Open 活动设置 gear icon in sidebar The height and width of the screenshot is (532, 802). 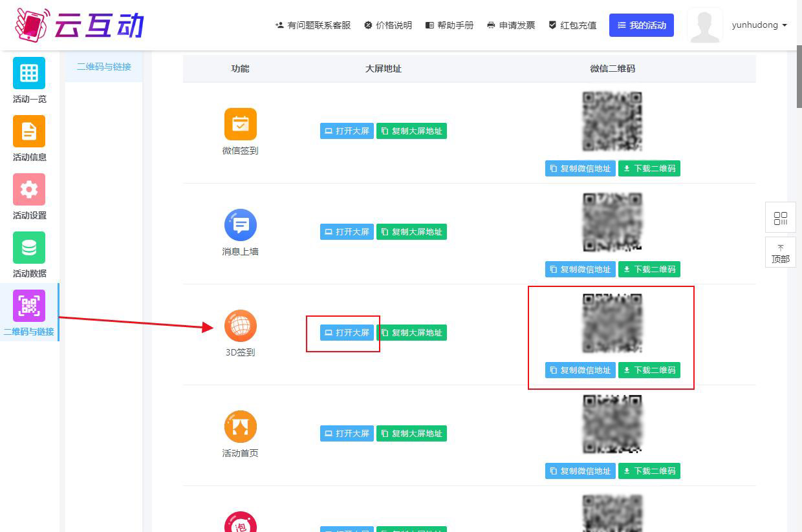[29, 189]
